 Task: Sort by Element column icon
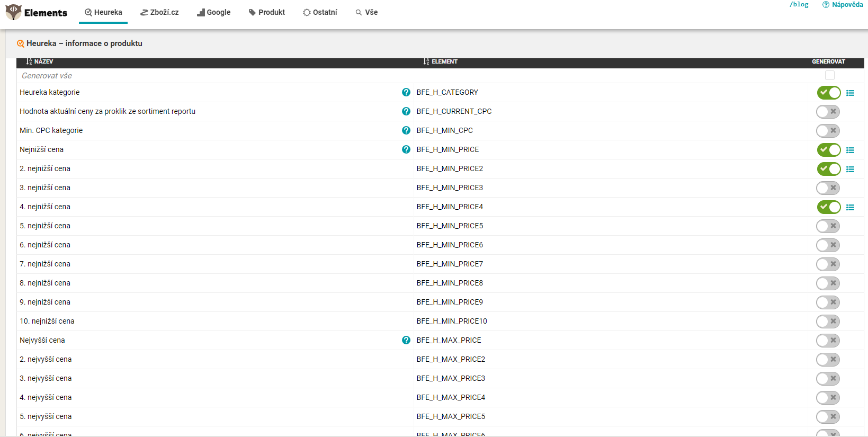(x=426, y=61)
